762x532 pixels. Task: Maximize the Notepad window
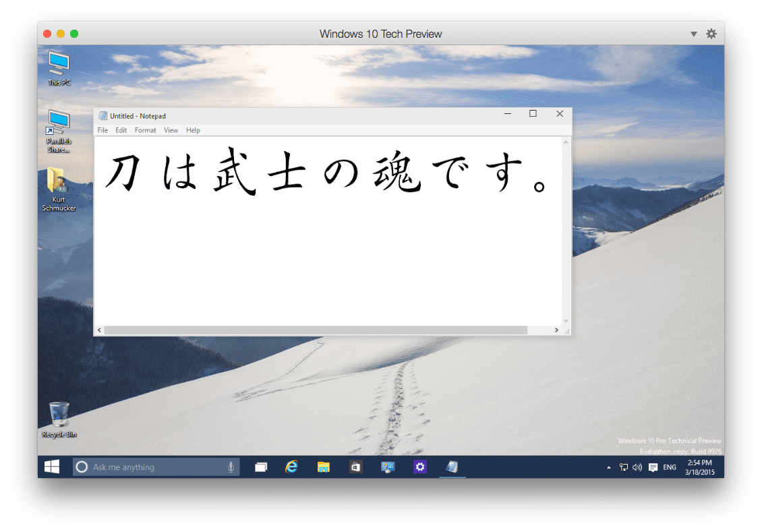(x=533, y=114)
